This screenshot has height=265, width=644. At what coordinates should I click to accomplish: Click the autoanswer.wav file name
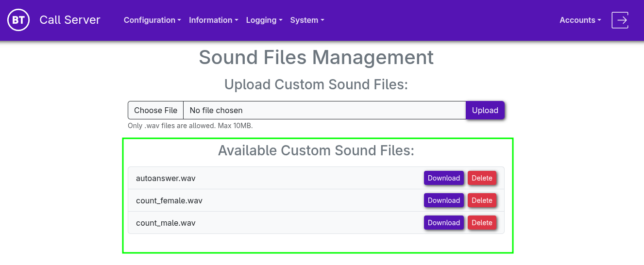tap(166, 178)
